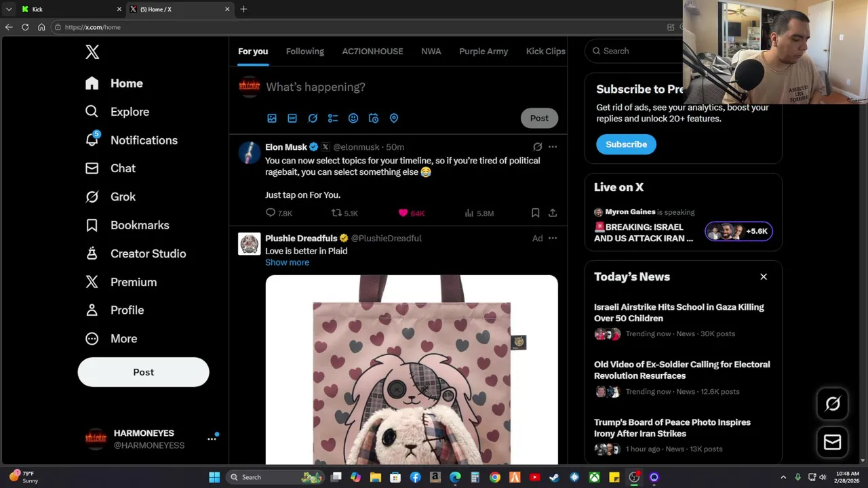Open the more menu on Plushie Dreadfuls ad
Screen dimensions: 868x488
click(x=553, y=238)
